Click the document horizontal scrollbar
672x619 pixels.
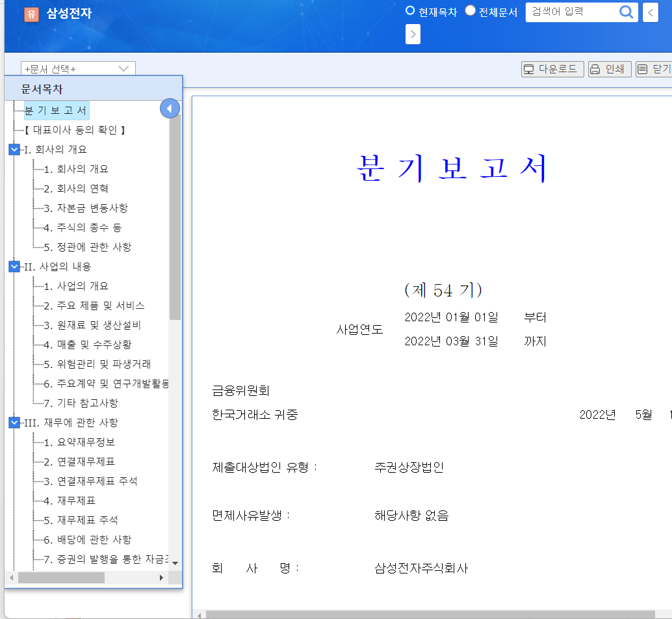coord(430,614)
